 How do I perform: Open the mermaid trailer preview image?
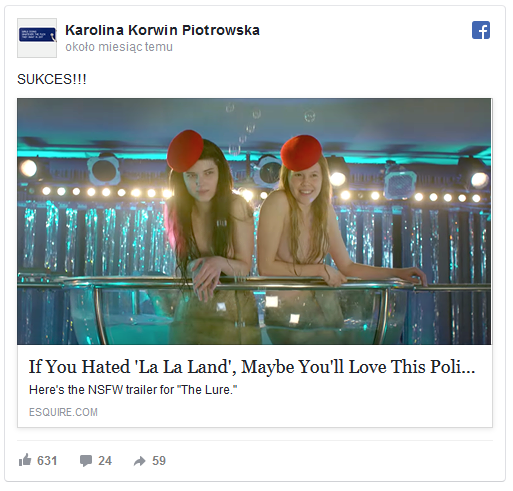254,221
